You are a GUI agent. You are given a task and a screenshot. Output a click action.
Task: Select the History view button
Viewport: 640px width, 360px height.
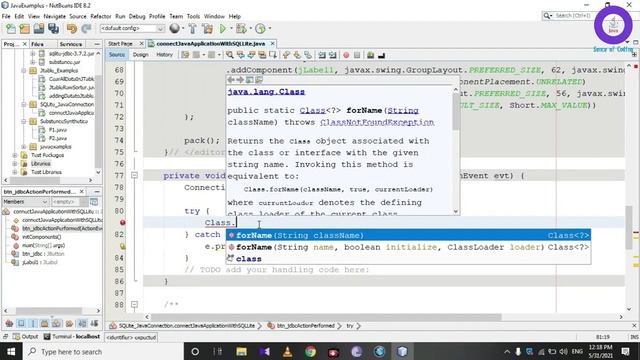(164, 55)
